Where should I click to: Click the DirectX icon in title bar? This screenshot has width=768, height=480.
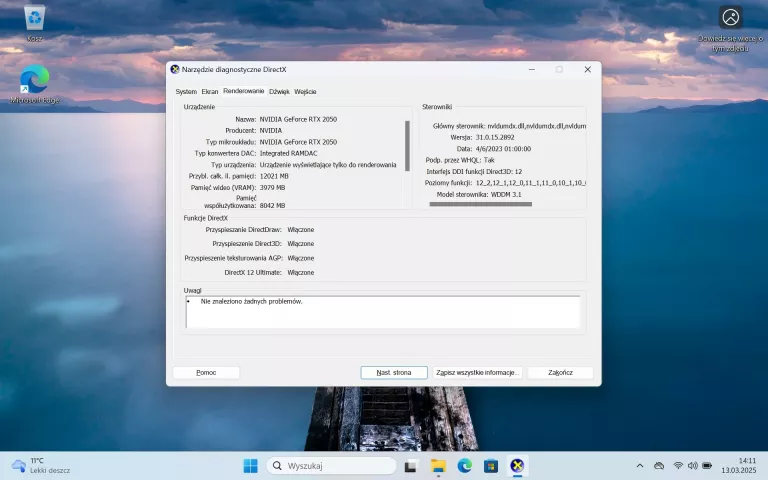click(x=175, y=70)
